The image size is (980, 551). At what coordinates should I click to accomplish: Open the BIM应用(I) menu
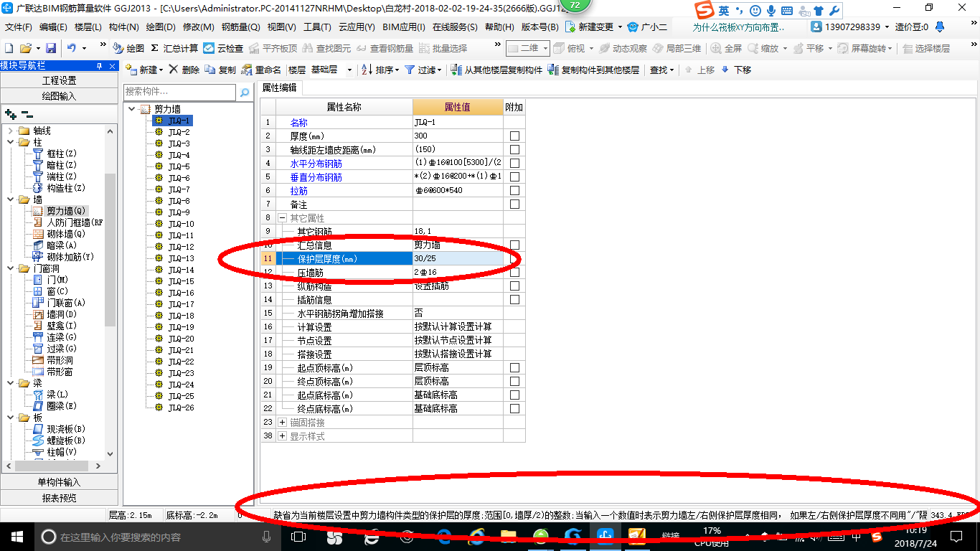point(404,27)
